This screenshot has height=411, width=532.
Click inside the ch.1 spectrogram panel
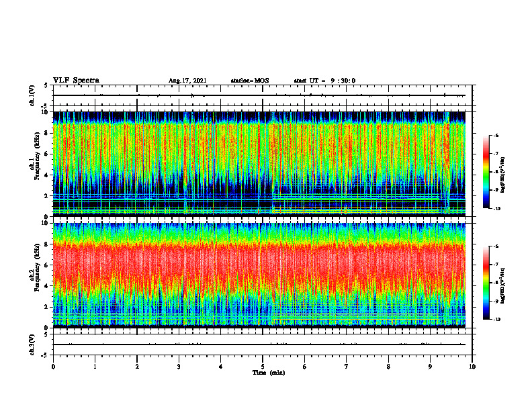(x=259, y=164)
